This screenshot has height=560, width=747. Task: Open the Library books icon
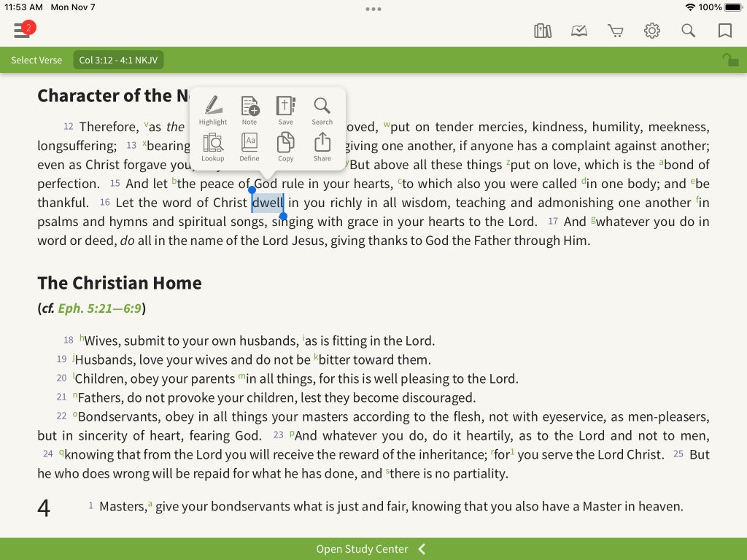pos(543,31)
